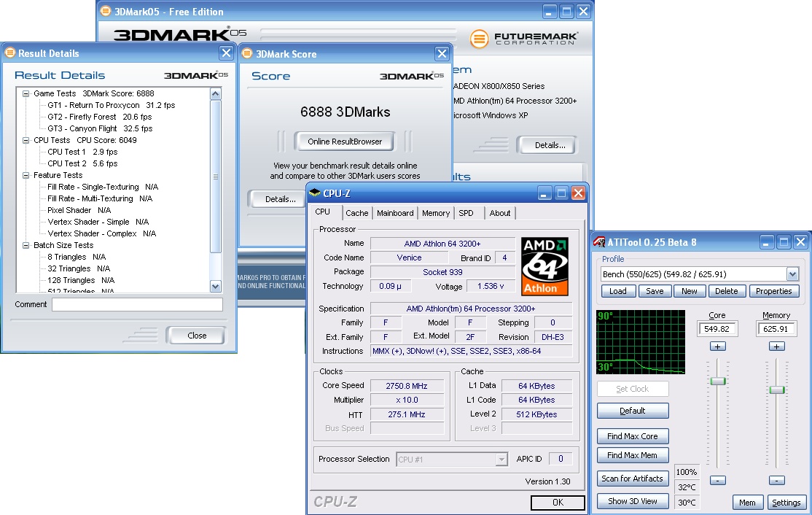Click Find Max Core button
The width and height of the screenshot is (812, 515).
632,436
